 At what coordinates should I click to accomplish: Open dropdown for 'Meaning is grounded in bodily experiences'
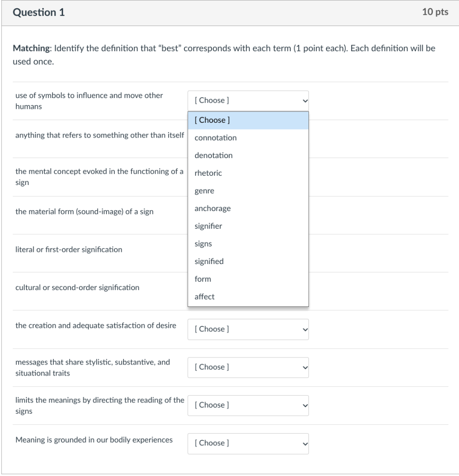(x=248, y=443)
